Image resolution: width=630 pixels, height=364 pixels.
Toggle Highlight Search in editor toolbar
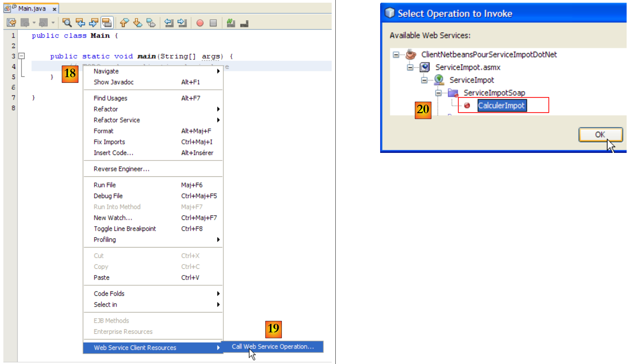coord(107,23)
